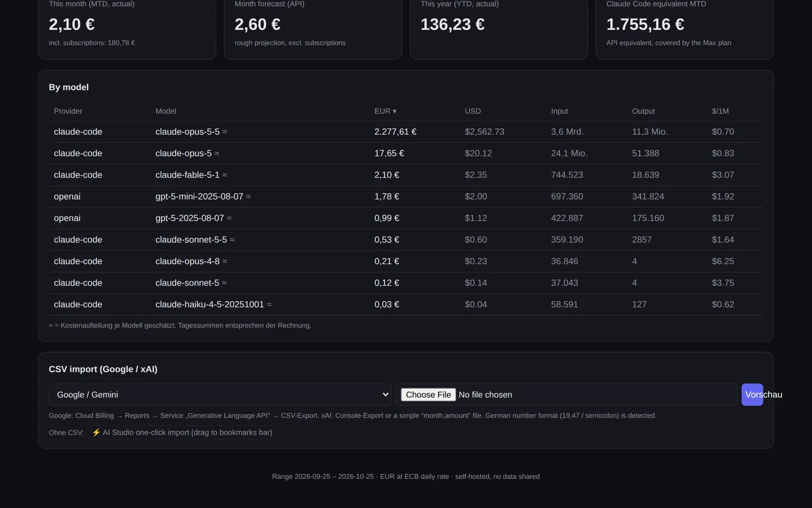Viewport: 812px width, 508px height.
Task: Click the $6.25 per-million value
Action: point(723,261)
